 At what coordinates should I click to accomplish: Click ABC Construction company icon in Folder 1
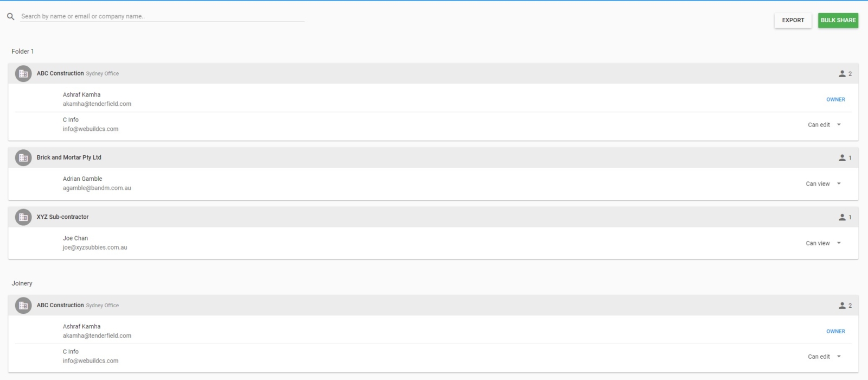click(23, 73)
